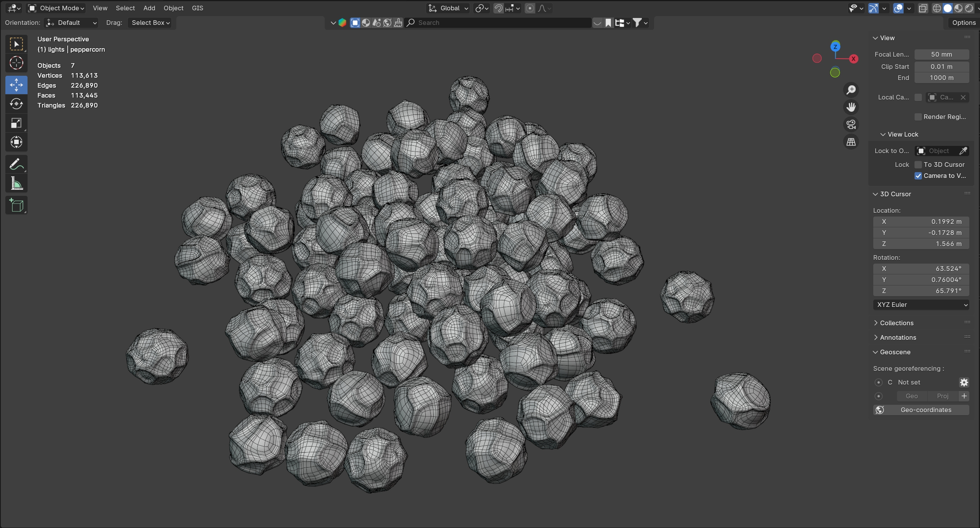Click the 3D Cursor tool
Viewport: 980px width, 528px height.
point(16,63)
